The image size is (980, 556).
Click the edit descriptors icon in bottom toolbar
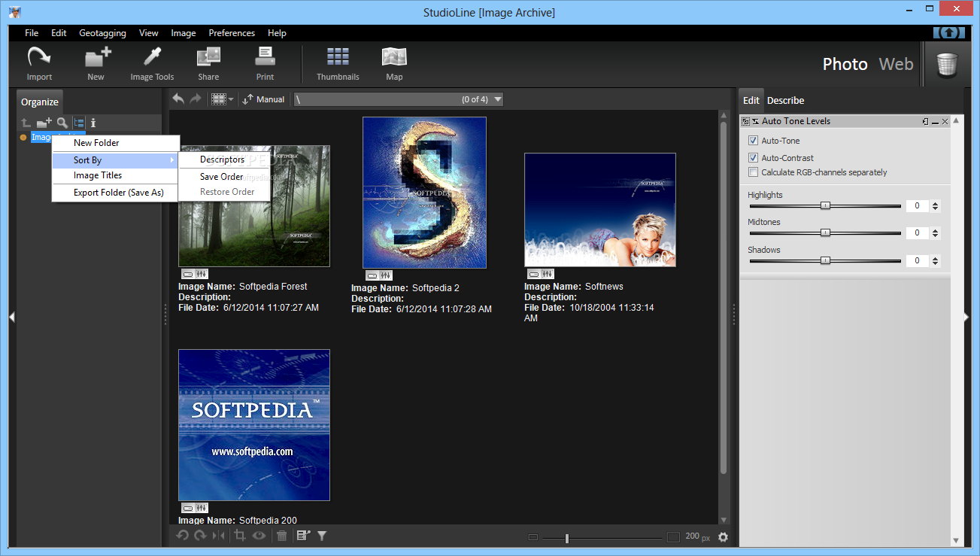click(x=303, y=536)
